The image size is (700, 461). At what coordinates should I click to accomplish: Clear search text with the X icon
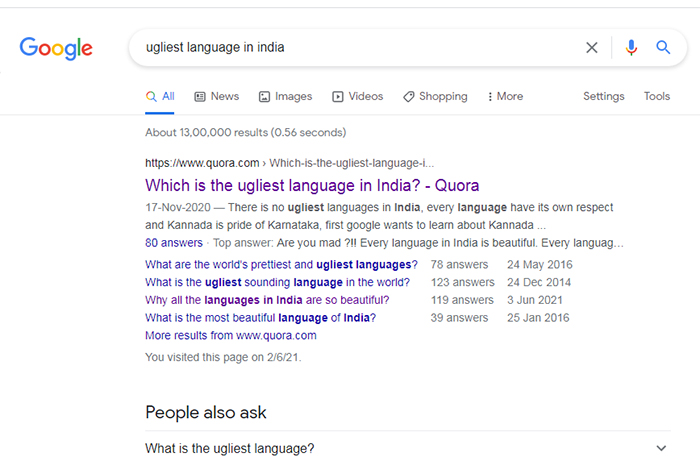point(592,47)
